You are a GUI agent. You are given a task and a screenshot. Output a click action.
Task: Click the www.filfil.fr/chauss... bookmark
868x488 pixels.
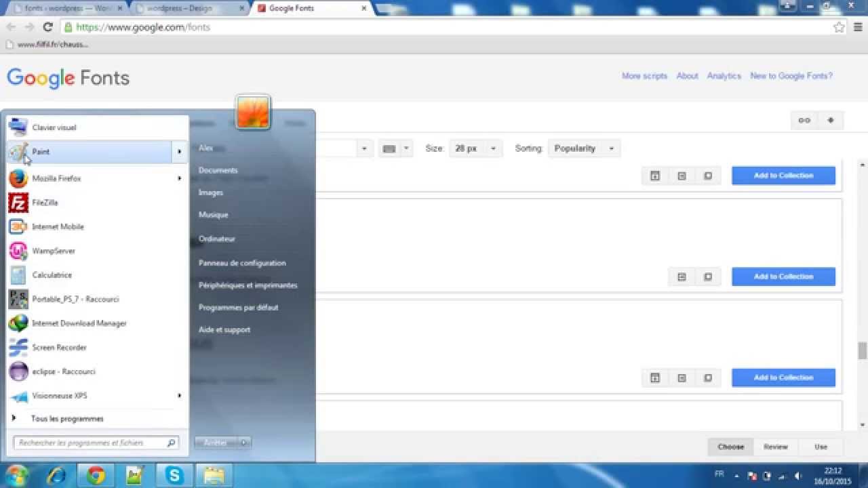(47, 45)
